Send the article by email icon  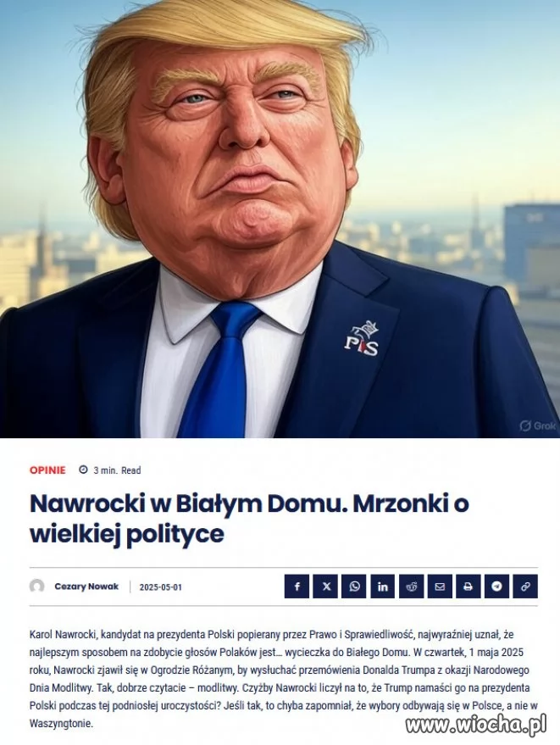click(440, 587)
